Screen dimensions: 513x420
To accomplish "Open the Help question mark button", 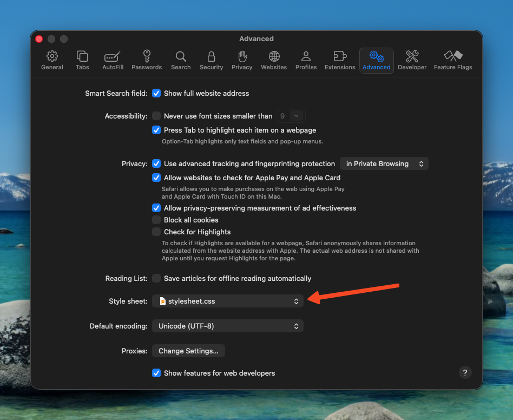I will pyautogui.click(x=465, y=373).
